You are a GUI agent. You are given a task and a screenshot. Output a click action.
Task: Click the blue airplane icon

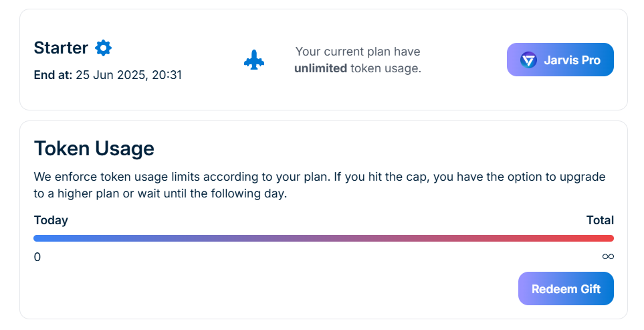[254, 60]
